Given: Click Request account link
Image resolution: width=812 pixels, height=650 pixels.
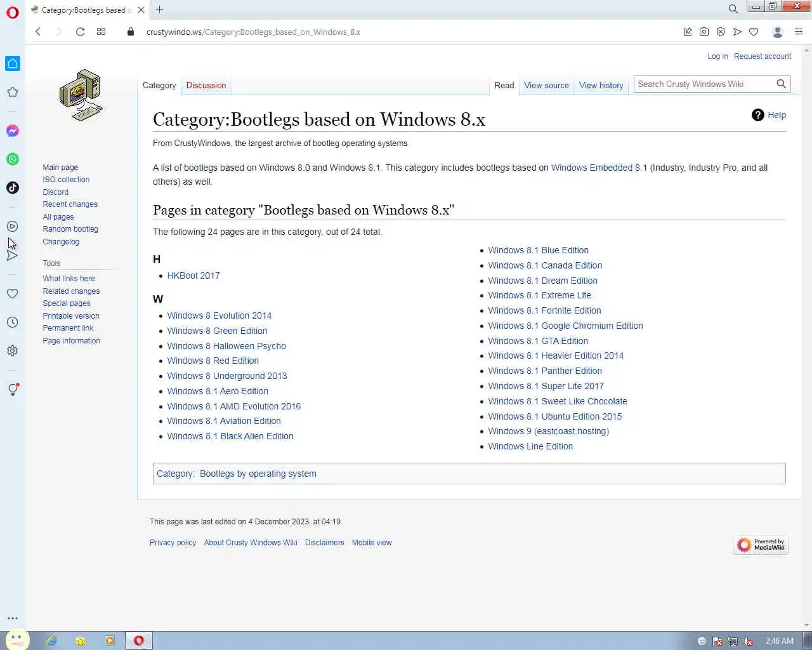Looking at the screenshot, I should pos(763,56).
